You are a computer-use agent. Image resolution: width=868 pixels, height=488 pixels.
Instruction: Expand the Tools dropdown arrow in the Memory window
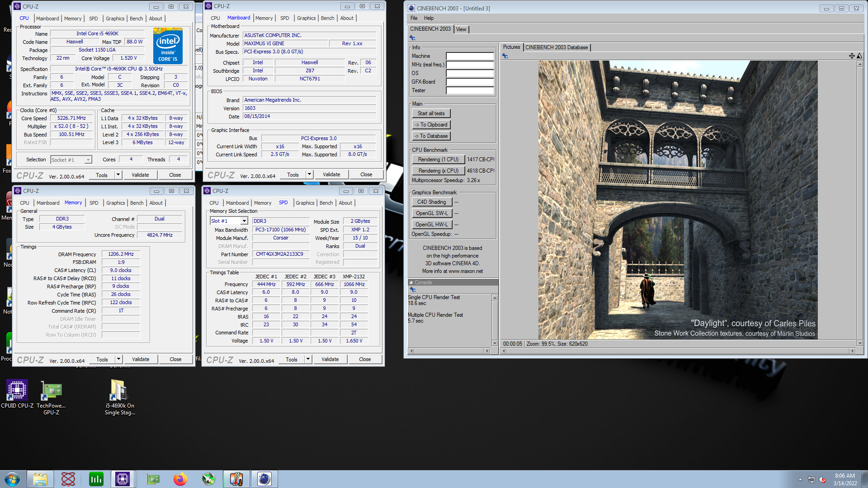(118, 359)
